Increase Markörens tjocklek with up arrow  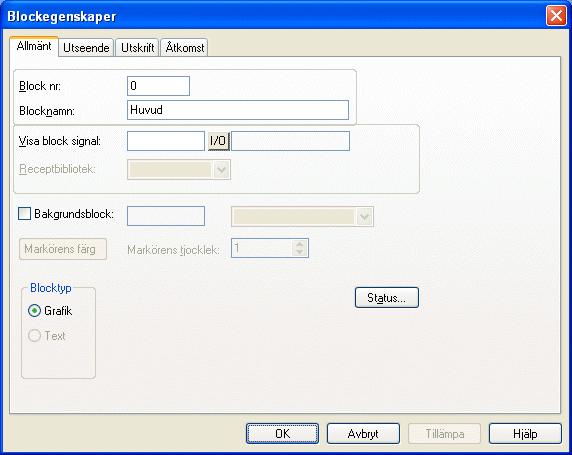pos(299,244)
